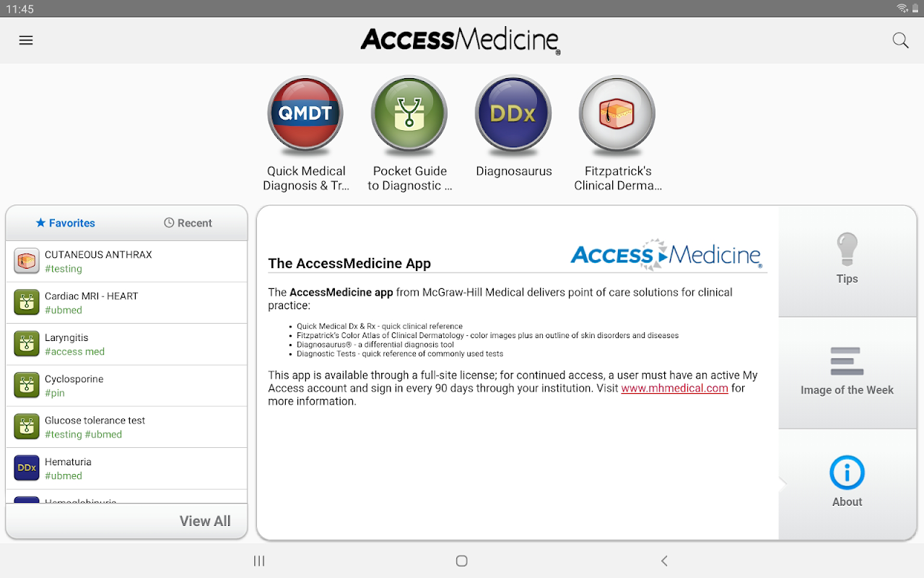Select the Laryngitis favorite entry
The width and height of the screenshot is (924, 578).
pyautogui.click(x=126, y=344)
